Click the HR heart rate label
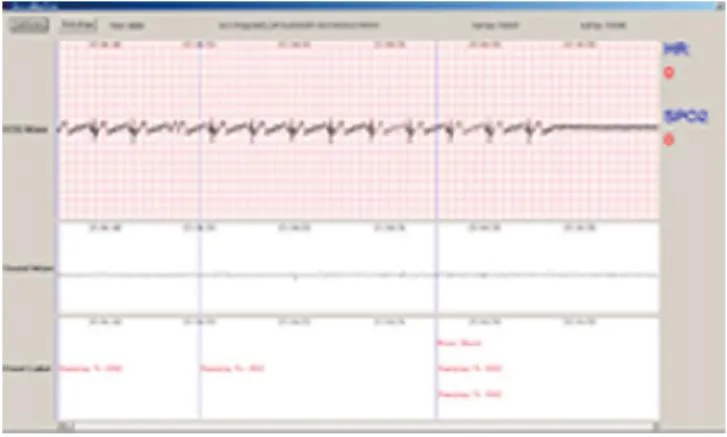The image size is (727, 437). point(675,49)
